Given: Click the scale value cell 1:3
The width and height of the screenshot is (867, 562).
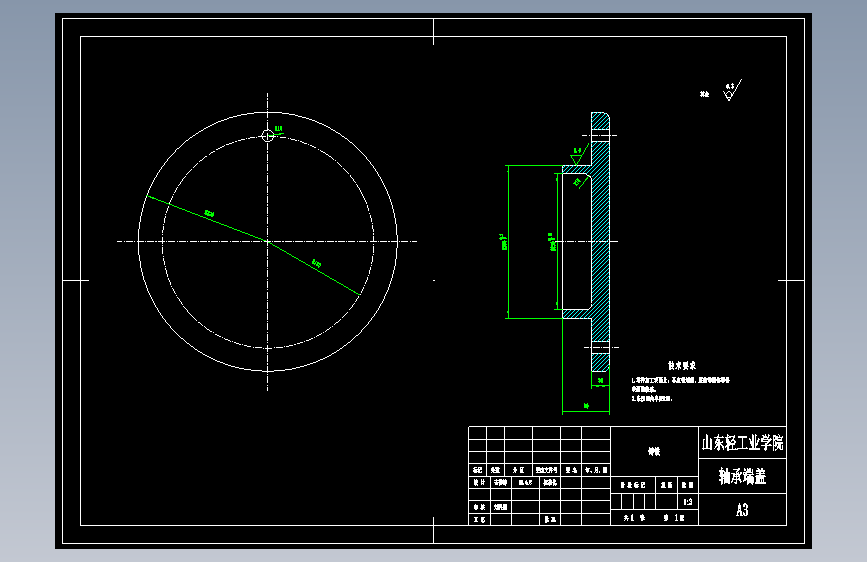Looking at the screenshot, I should [688, 502].
